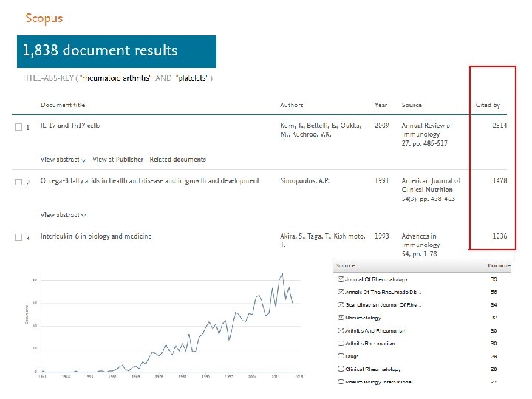Click the 1,838 document results banner

(x=117, y=52)
